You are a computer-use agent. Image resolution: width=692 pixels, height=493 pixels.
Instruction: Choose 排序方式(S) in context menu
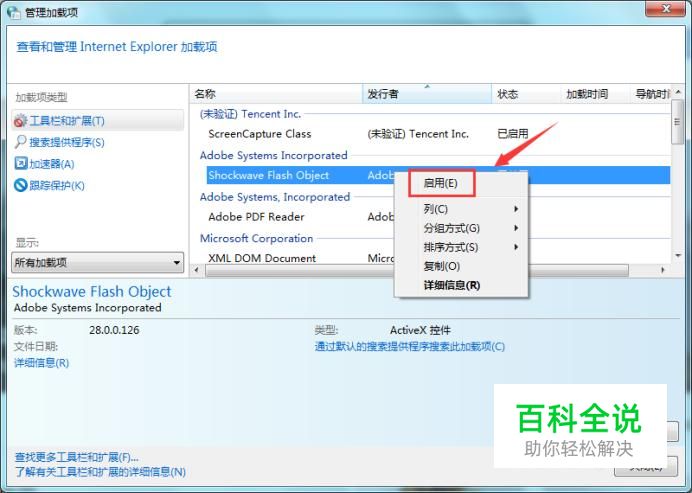coord(461,247)
